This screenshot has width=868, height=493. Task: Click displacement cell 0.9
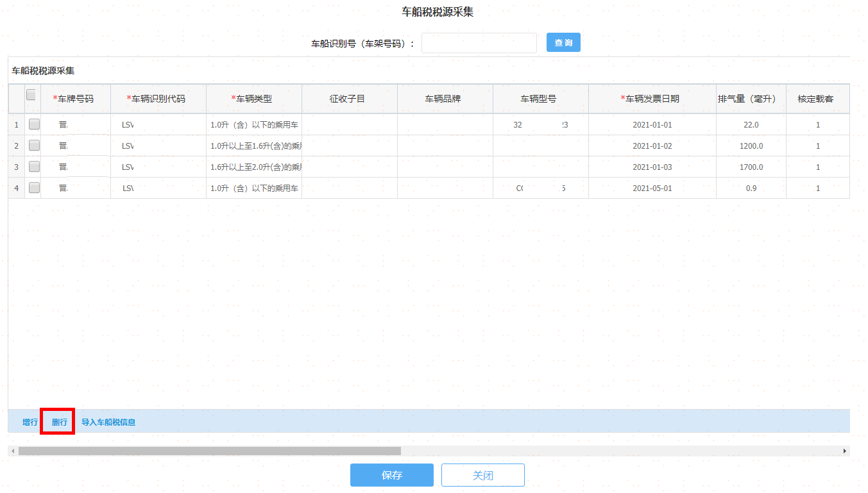751,188
